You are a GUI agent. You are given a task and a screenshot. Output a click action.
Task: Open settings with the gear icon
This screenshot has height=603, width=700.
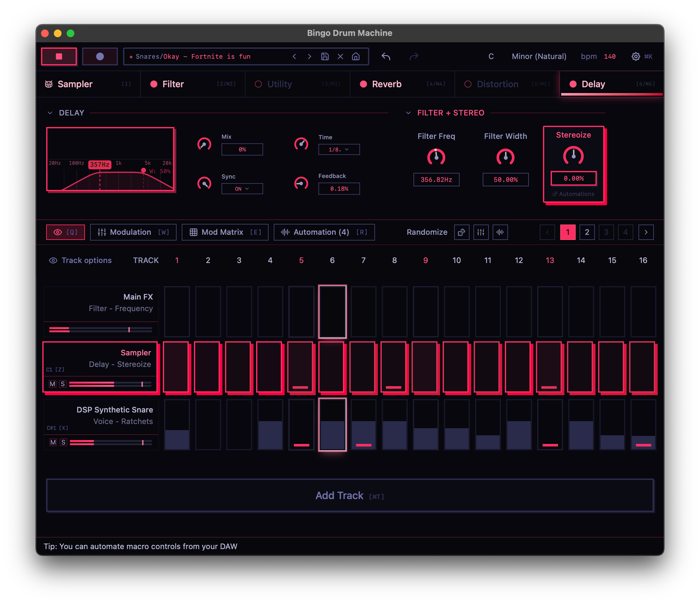pos(636,56)
